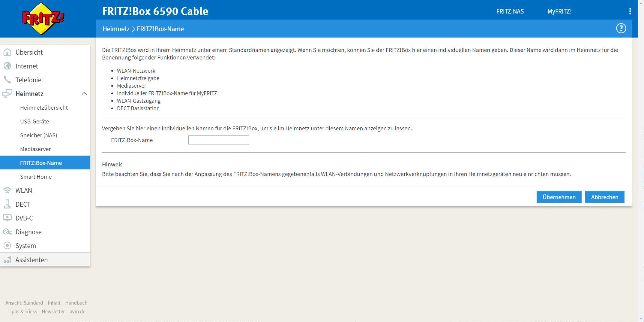Click the DECT handset icon
The width and height of the screenshot is (644, 322).
(x=7, y=204)
